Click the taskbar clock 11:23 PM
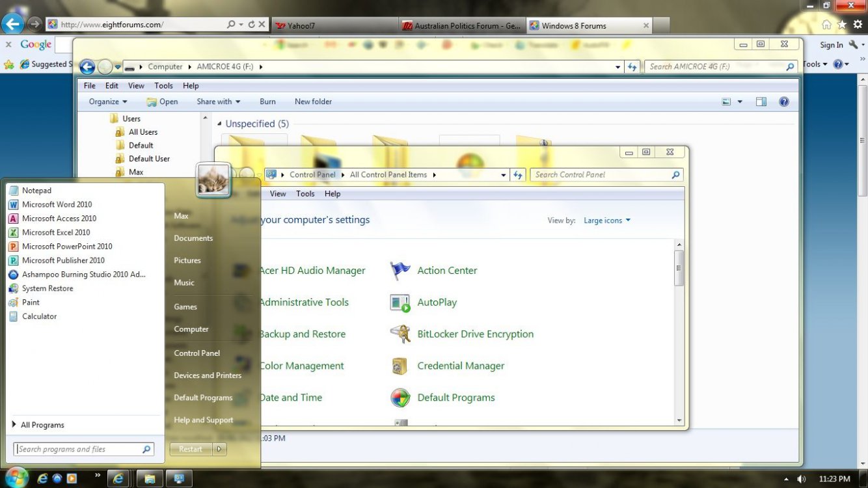 [x=834, y=479]
